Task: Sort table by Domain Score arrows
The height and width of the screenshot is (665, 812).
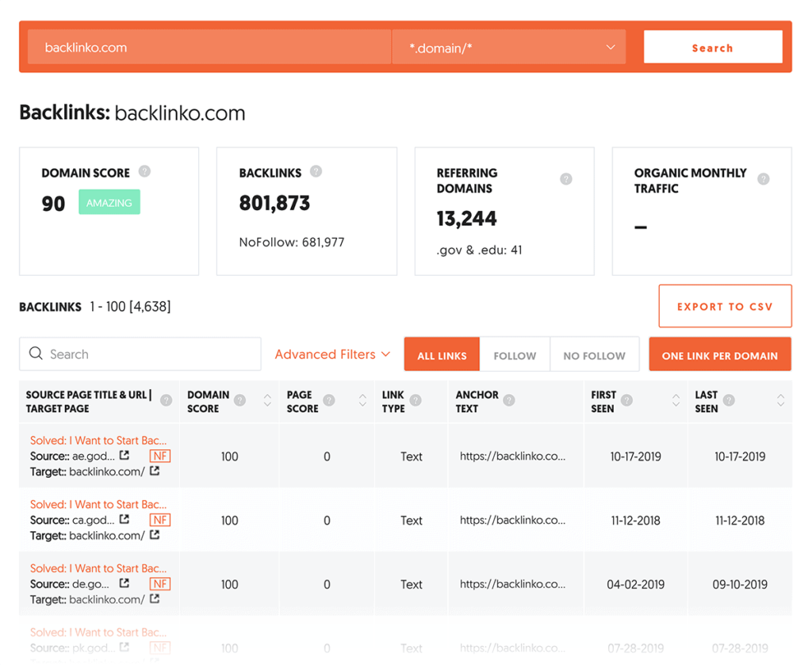Action: (x=267, y=401)
